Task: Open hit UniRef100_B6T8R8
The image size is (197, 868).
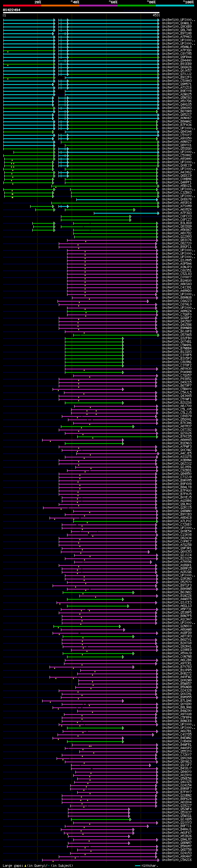Action: pyautogui.click(x=177, y=111)
